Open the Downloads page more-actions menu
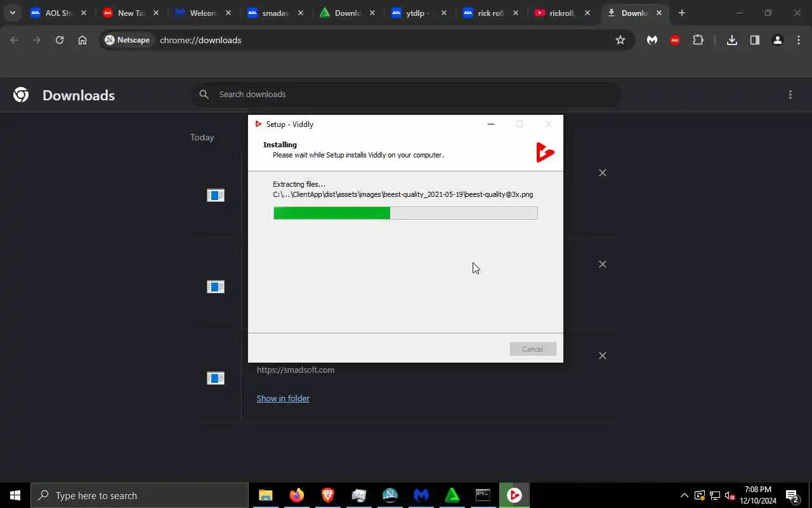 pyautogui.click(x=790, y=95)
